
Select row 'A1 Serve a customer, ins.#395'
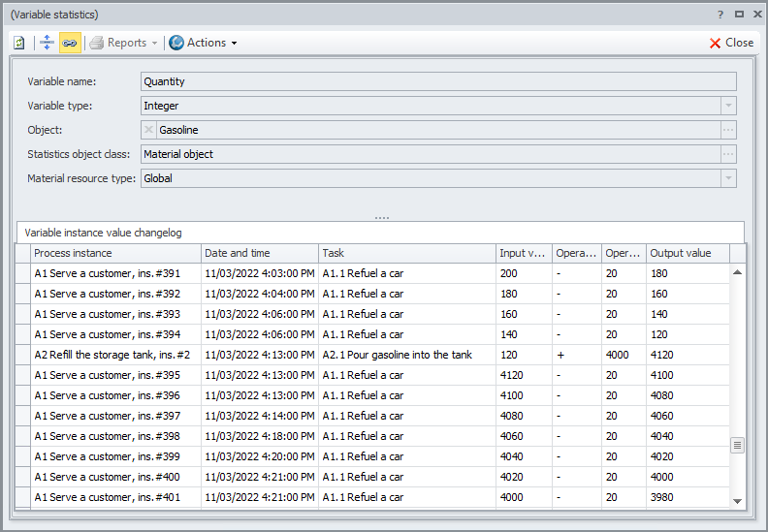tap(372, 375)
